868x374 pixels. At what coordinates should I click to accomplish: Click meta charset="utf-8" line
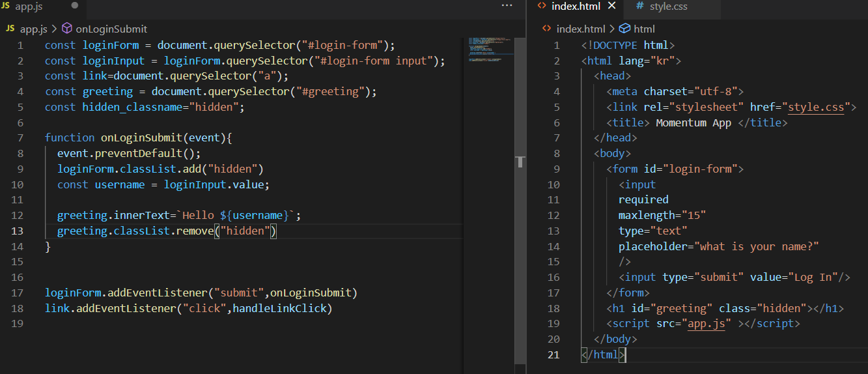click(x=675, y=91)
